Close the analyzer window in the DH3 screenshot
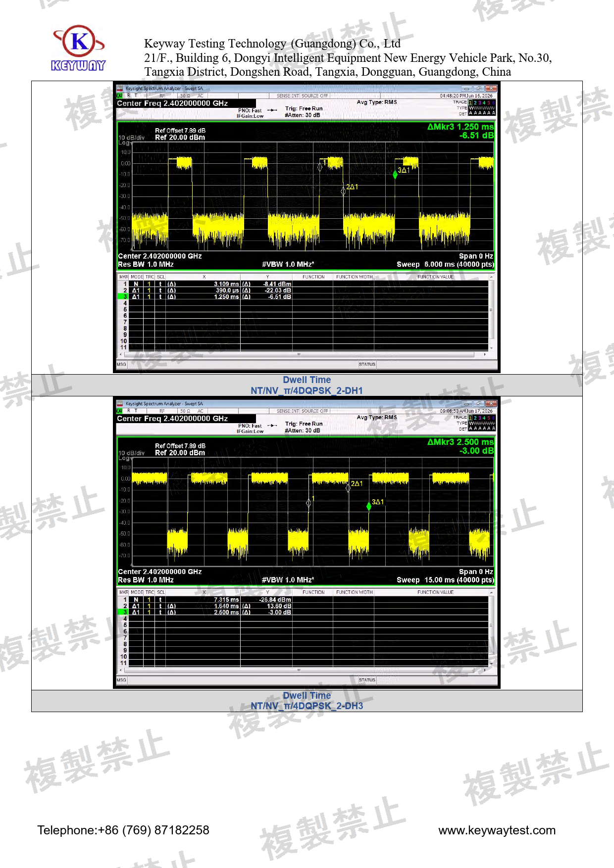 (x=491, y=404)
